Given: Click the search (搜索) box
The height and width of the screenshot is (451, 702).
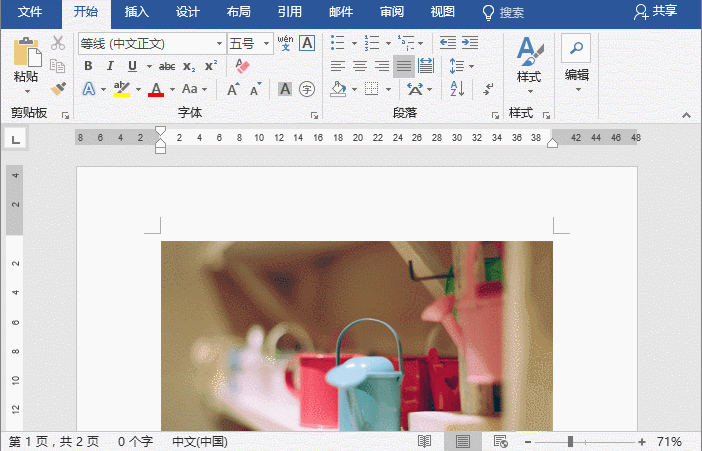Looking at the screenshot, I should point(504,13).
